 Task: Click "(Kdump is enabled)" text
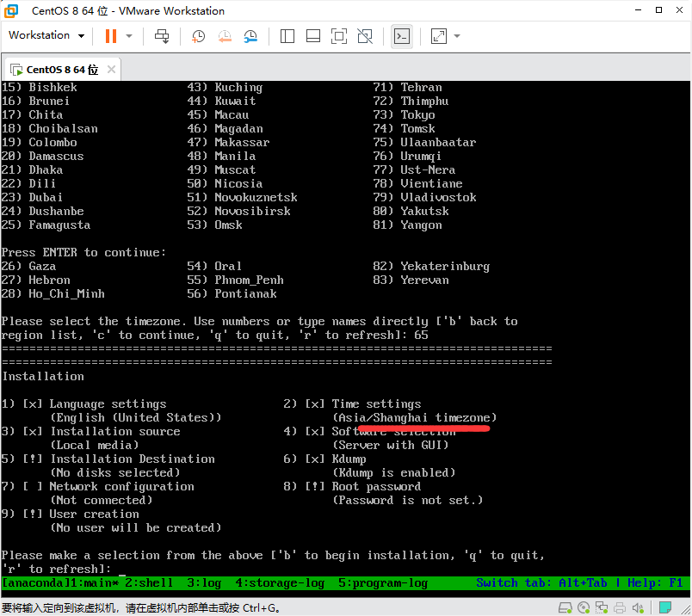pos(393,473)
